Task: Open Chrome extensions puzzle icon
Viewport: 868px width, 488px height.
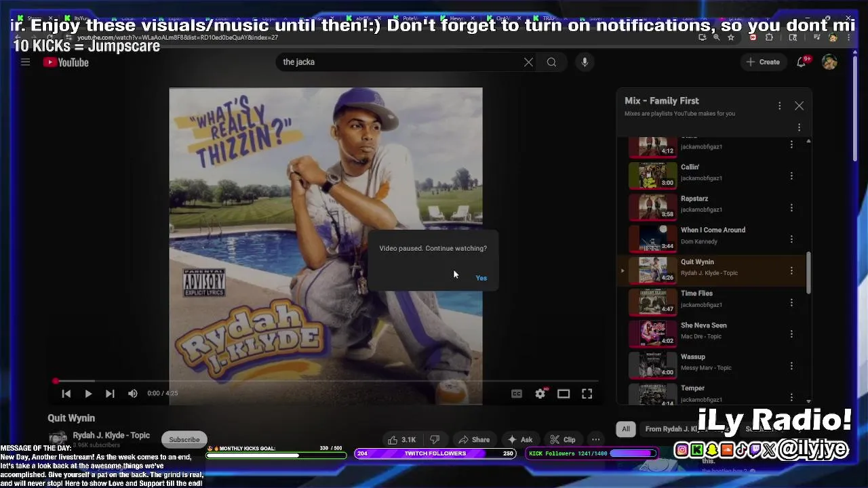Action: [769, 38]
